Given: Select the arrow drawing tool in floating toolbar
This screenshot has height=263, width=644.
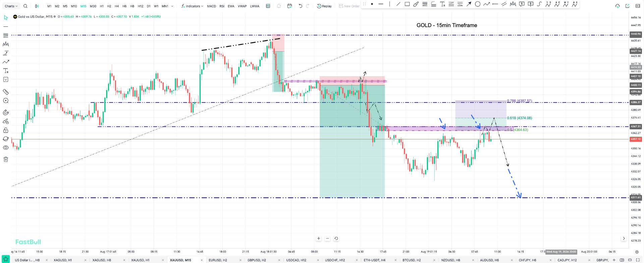Looking at the screenshot, I should click(x=469, y=4).
